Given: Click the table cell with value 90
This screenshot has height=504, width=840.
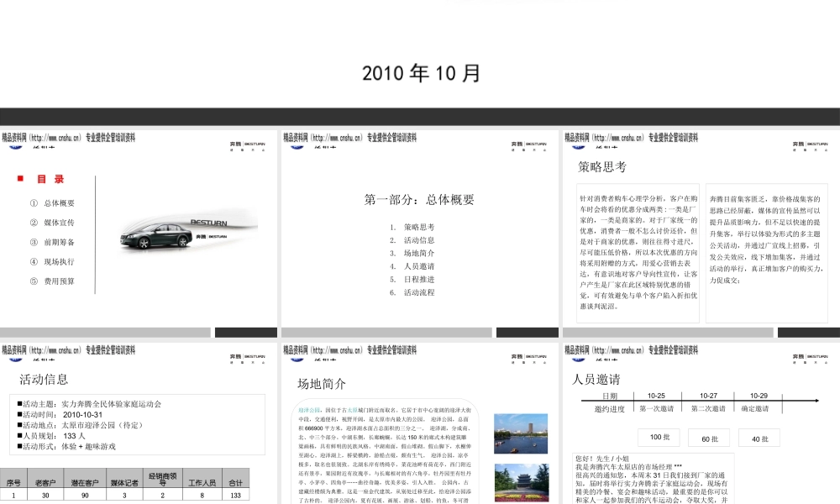Looking at the screenshot, I should coord(85,496).
